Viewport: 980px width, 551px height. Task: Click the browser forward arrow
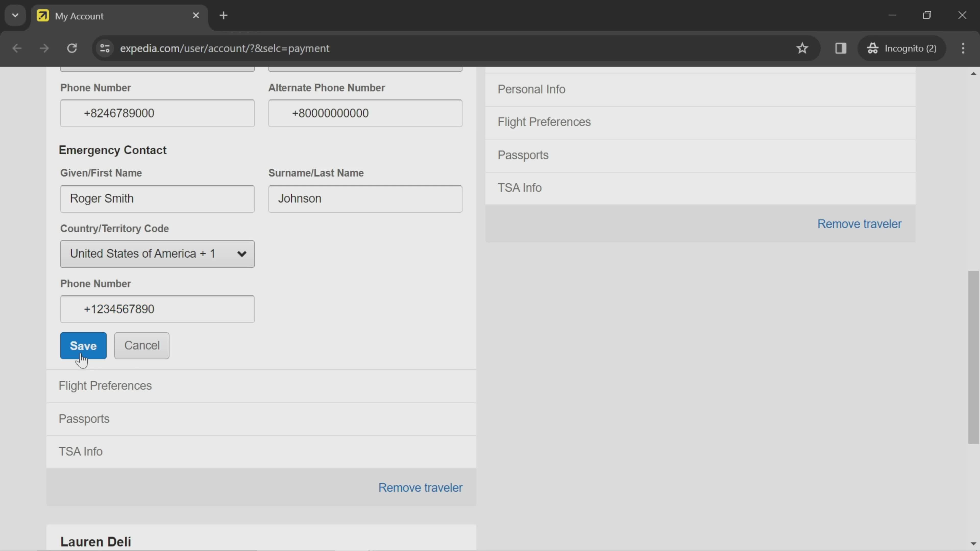coord(44,48)
